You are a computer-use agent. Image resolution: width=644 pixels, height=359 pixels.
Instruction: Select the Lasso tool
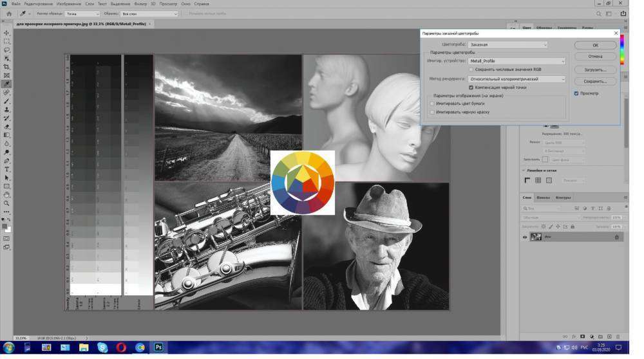pos(6,50)
